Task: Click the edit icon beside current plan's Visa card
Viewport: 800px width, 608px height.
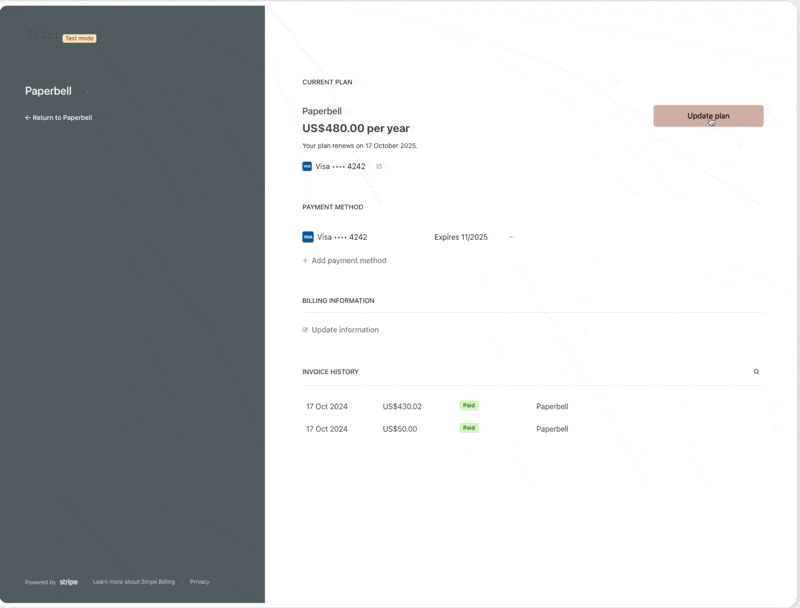Action: point(379,167)
